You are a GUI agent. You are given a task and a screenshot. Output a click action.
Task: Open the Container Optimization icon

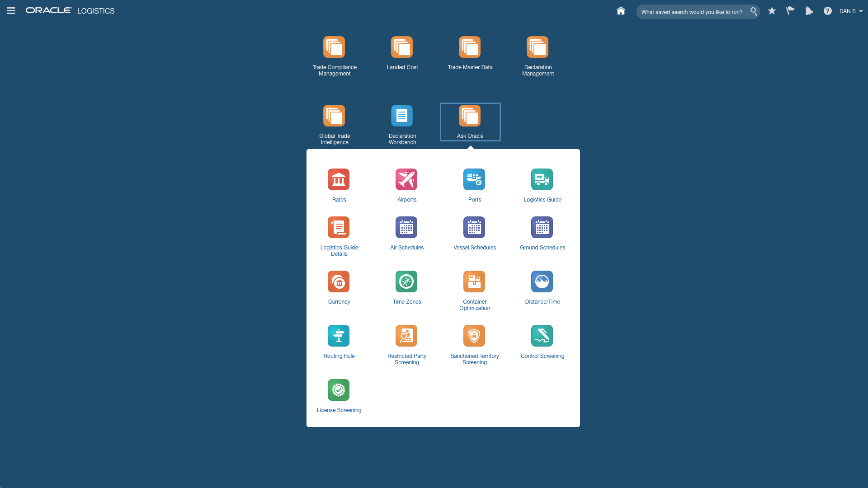[x=474, y=282]
